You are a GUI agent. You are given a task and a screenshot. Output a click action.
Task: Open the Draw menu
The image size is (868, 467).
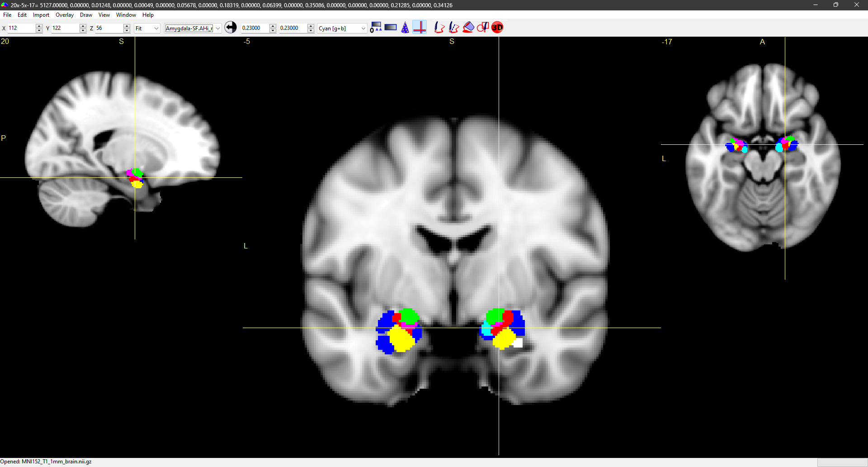pyautogui.click(x=86, y=15)
